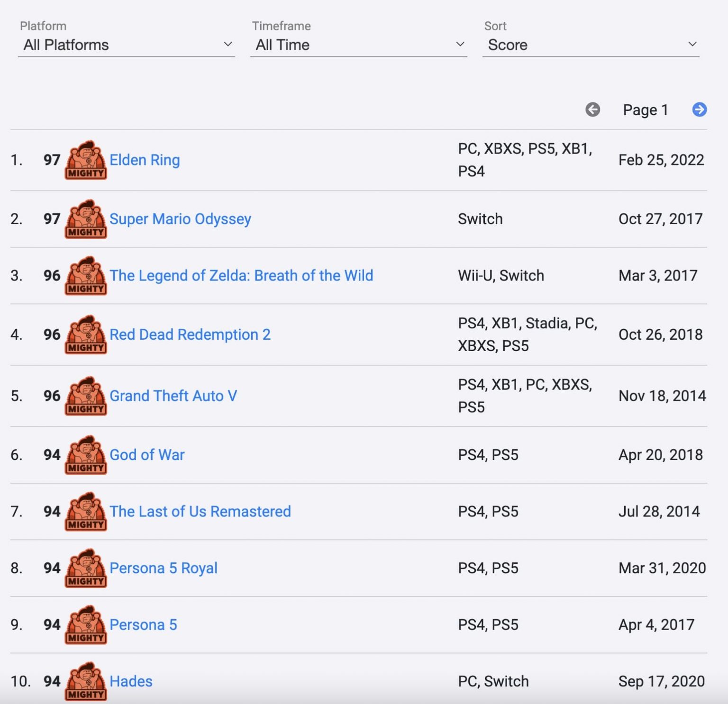This screenshot has width=728, height=704.
Task: Click the Mighty badge next to Hades
Action: (86, 681)
